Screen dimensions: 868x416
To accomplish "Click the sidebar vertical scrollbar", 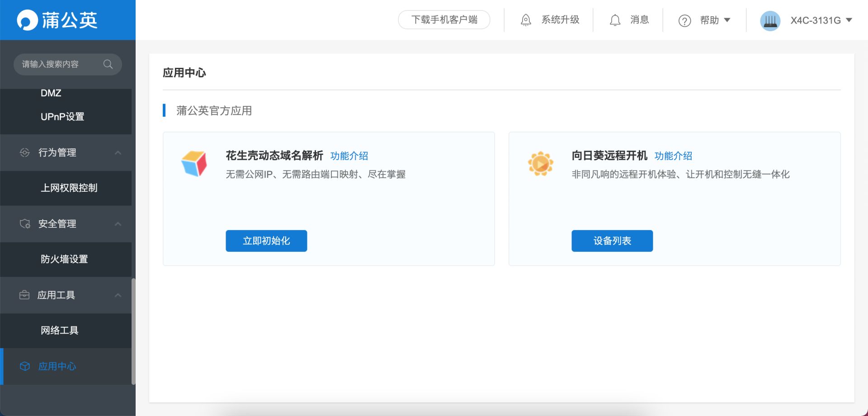I will pos(133,331).
